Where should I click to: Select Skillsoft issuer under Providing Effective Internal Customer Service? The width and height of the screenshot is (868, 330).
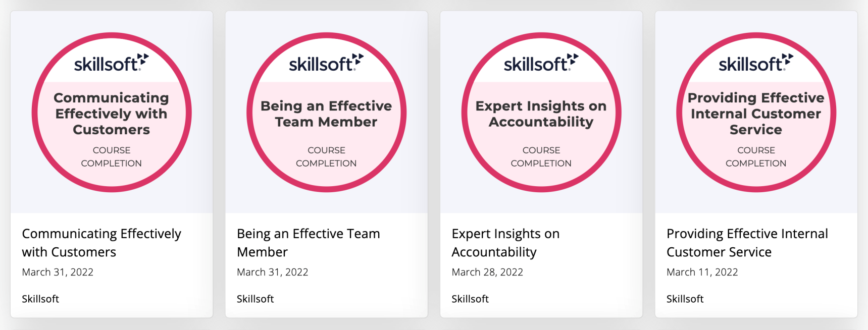pos(685,299)
